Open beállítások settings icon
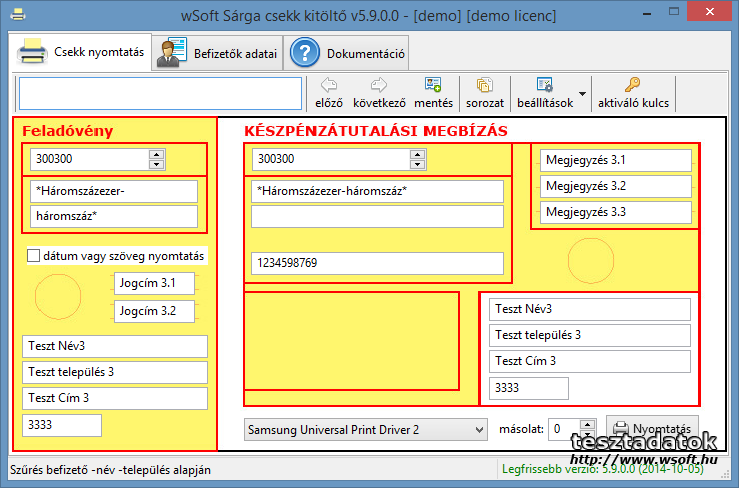Viewport: 739px width, 488px height. pos(544,86)
